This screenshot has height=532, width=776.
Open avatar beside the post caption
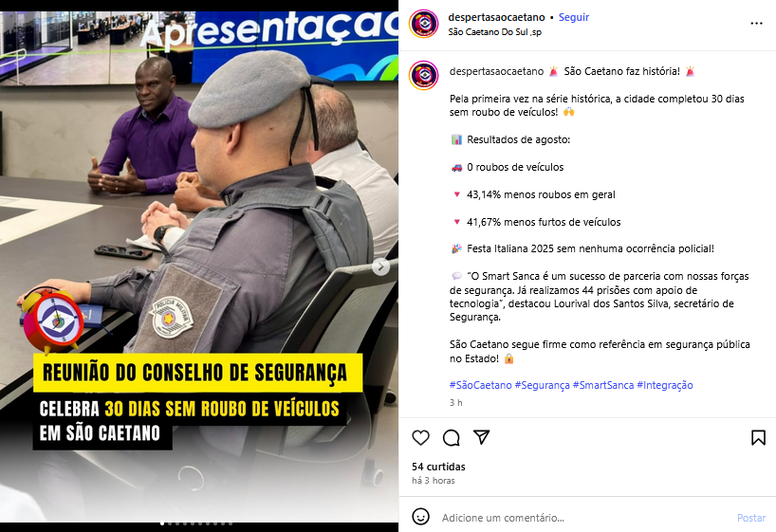click(x=424, y=75)
